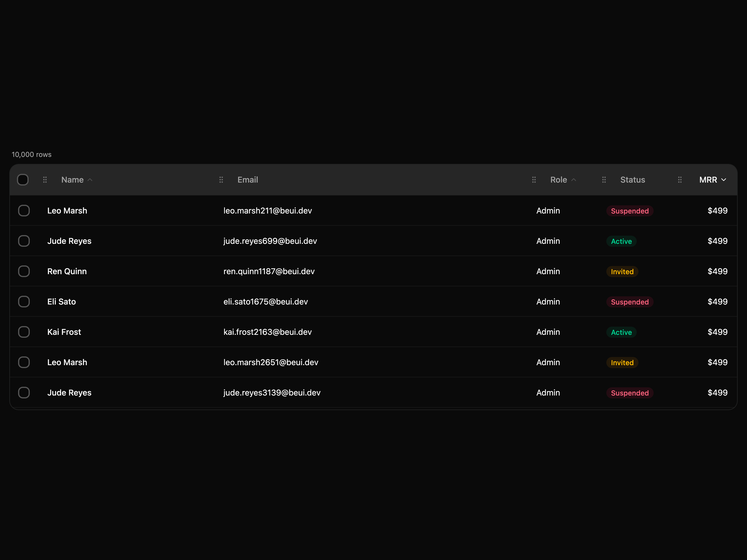This screenshot has height=560, width=747.
Task: Click the name Kai Frost
Action: 64,332
